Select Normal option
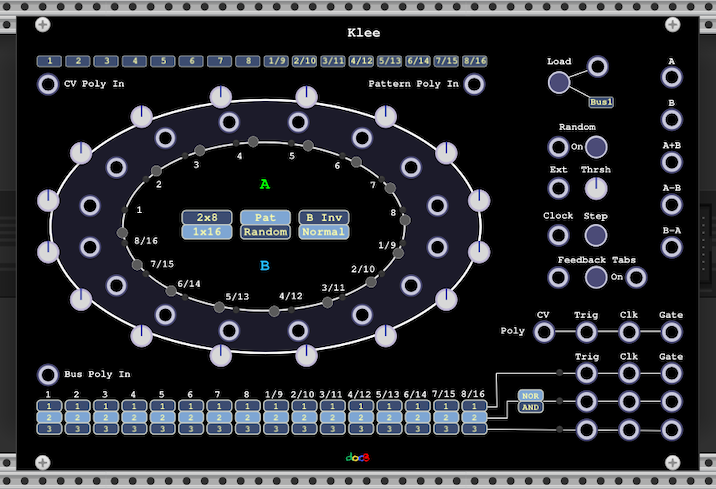 (x=324, y=232)
